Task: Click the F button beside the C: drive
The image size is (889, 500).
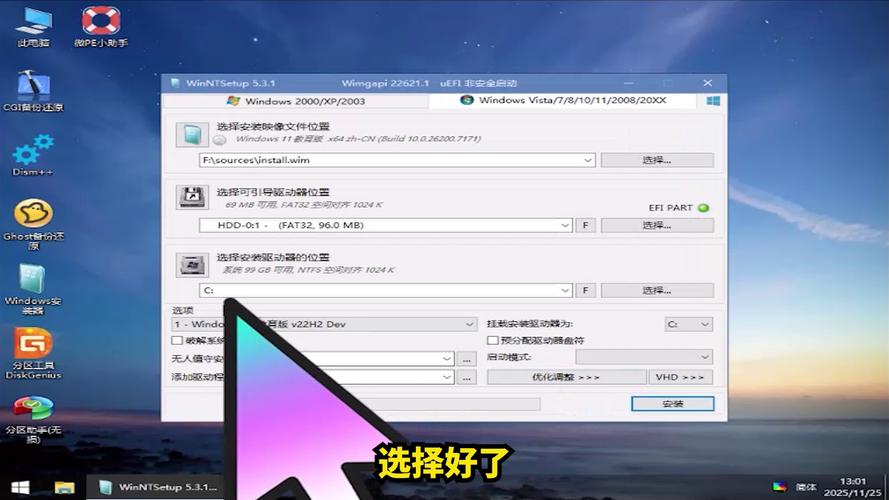Action: [586, 290]
